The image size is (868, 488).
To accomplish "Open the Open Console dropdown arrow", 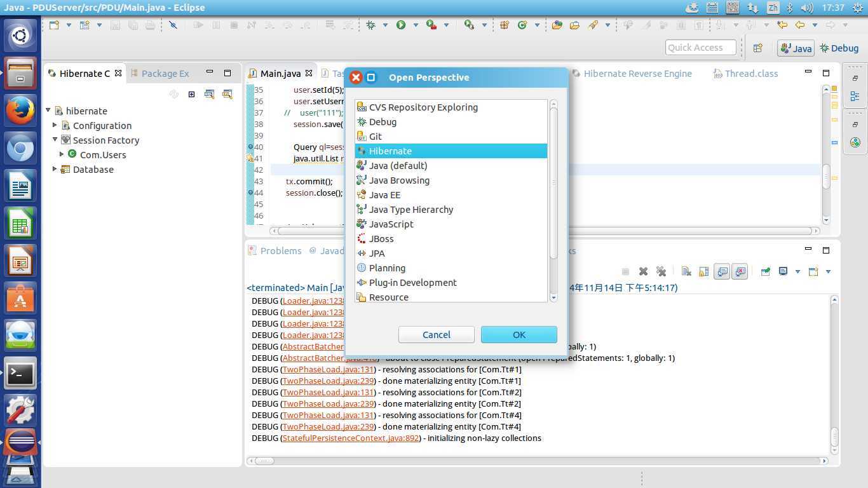I will click(828, 271).
